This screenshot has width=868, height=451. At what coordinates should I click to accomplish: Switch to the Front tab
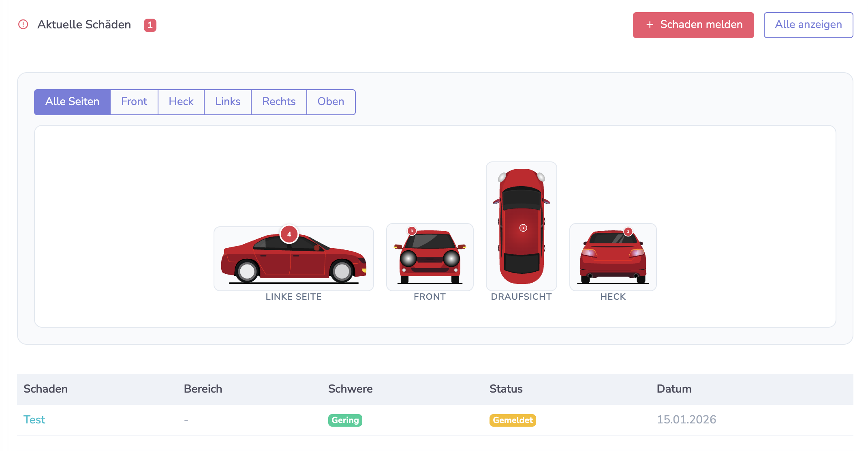click(134, 102)
